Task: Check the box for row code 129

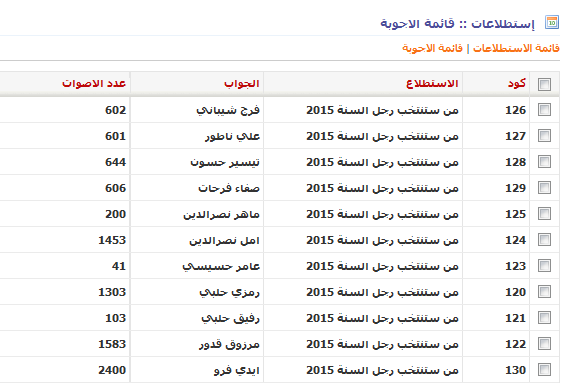Action: pos(544,188)
